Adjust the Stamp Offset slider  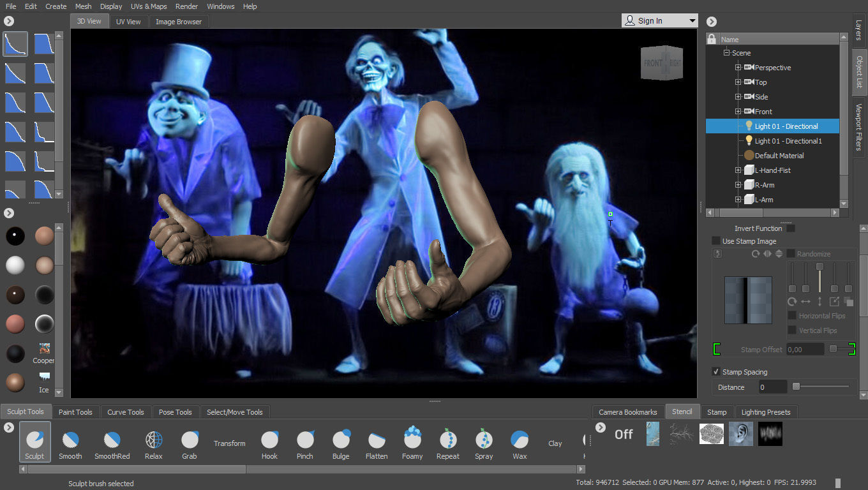(834, 349)
